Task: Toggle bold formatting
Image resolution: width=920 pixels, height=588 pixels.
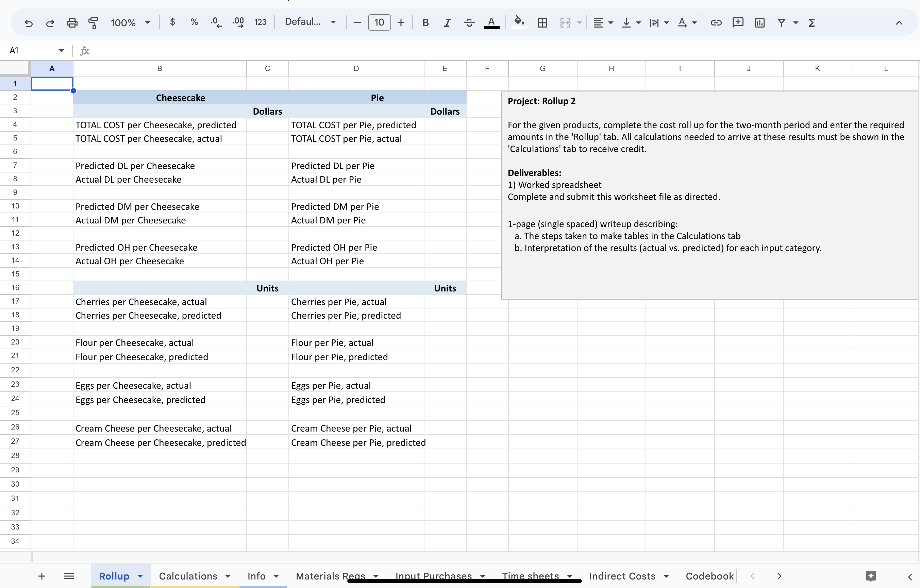Action: point(425,22)
